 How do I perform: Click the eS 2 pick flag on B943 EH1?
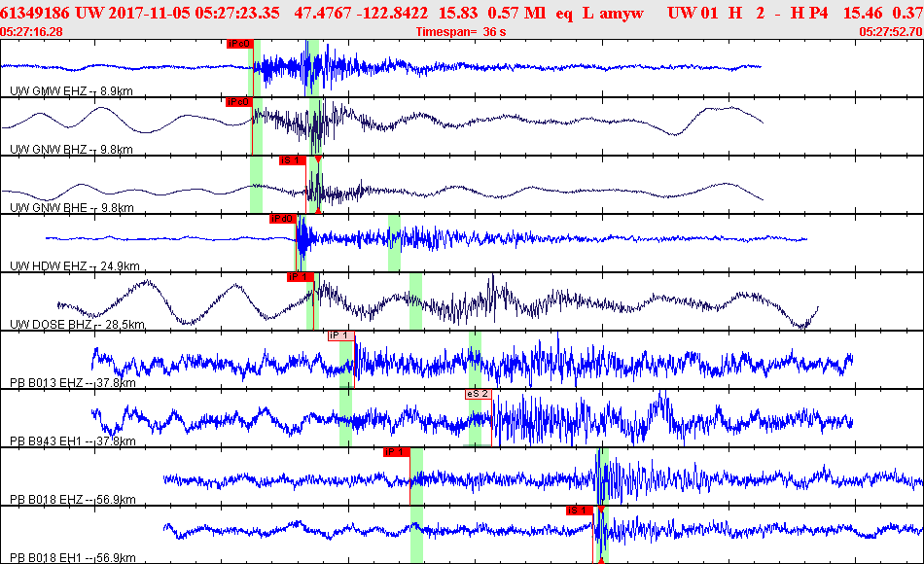478,394
